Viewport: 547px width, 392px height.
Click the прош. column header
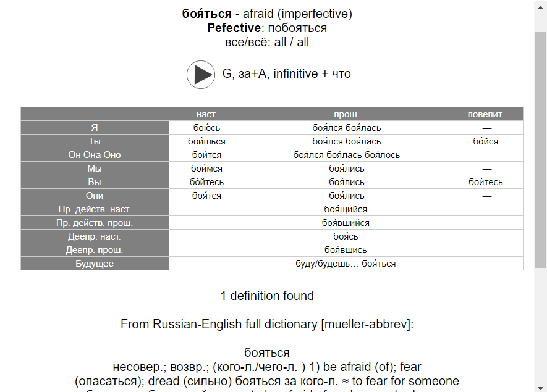click(x=347, y=114)
